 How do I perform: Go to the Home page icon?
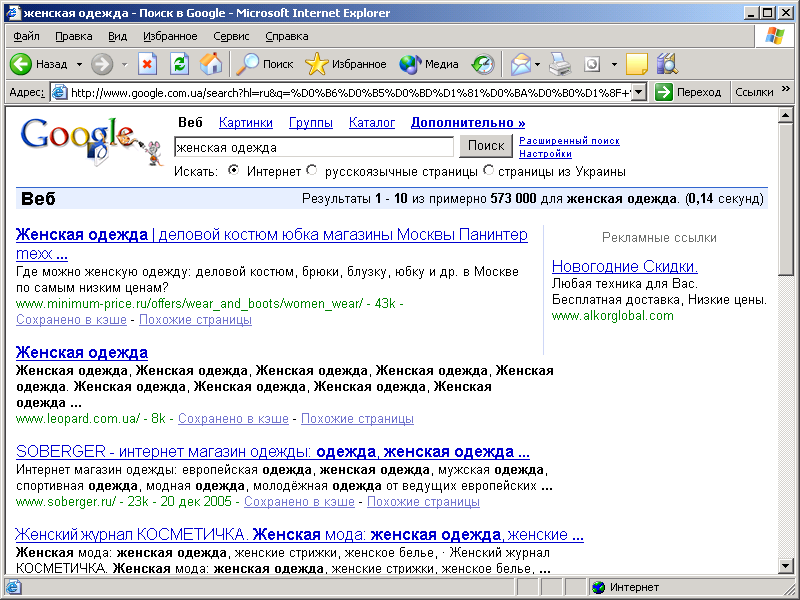(211, 64)
